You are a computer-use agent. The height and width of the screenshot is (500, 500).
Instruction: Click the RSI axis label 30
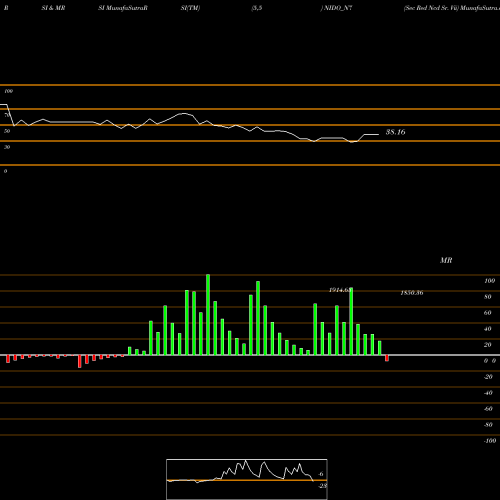7,147
